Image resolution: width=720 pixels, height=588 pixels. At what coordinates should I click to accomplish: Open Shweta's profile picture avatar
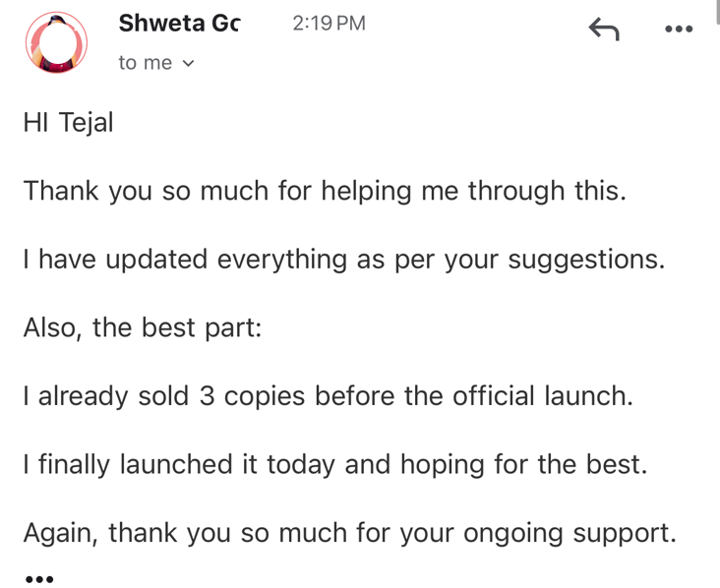(x=56, y=42)
